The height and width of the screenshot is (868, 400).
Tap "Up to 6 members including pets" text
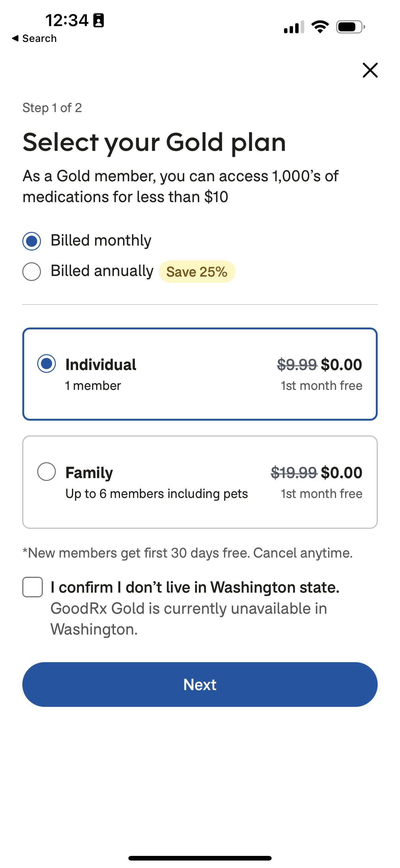coord(157,494)
